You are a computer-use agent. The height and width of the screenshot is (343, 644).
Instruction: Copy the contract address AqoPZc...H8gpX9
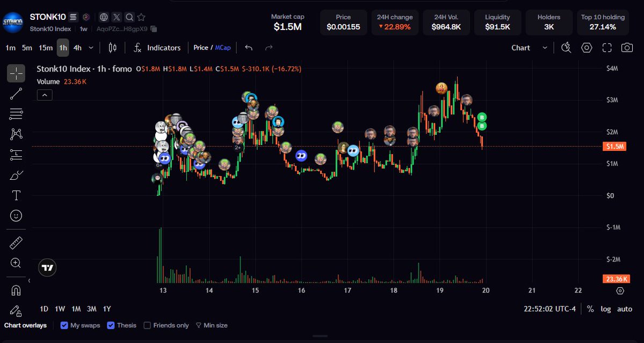154,29
